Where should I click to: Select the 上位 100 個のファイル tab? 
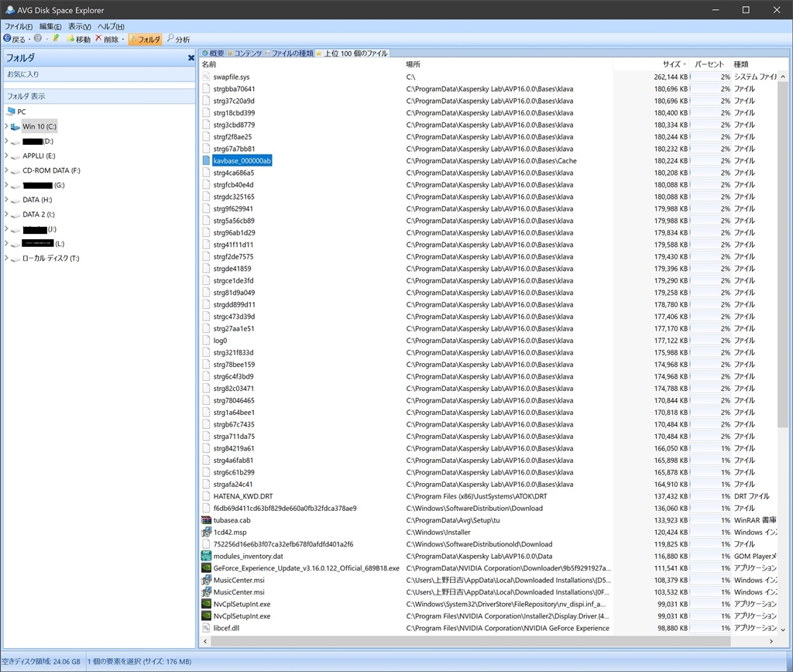(x=352, y=53)
